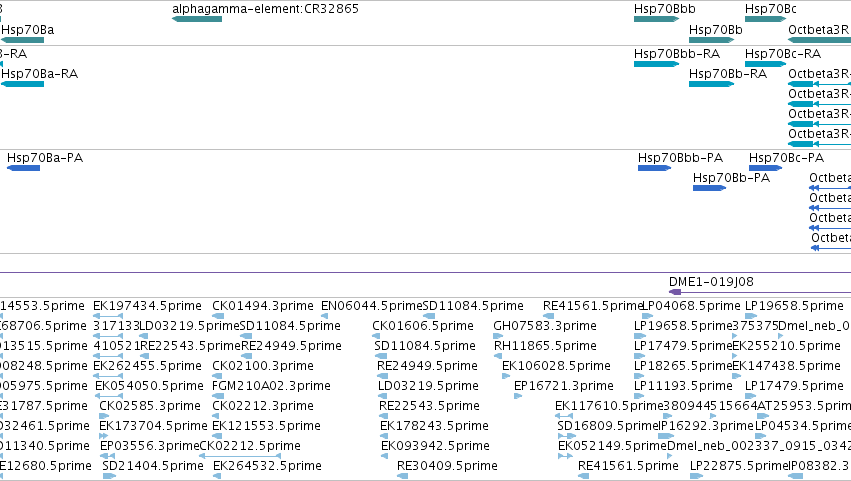This screenshot has height=481, width=851.
Task: Open the EK173704.5prime EST
Action: click(104, 436)
